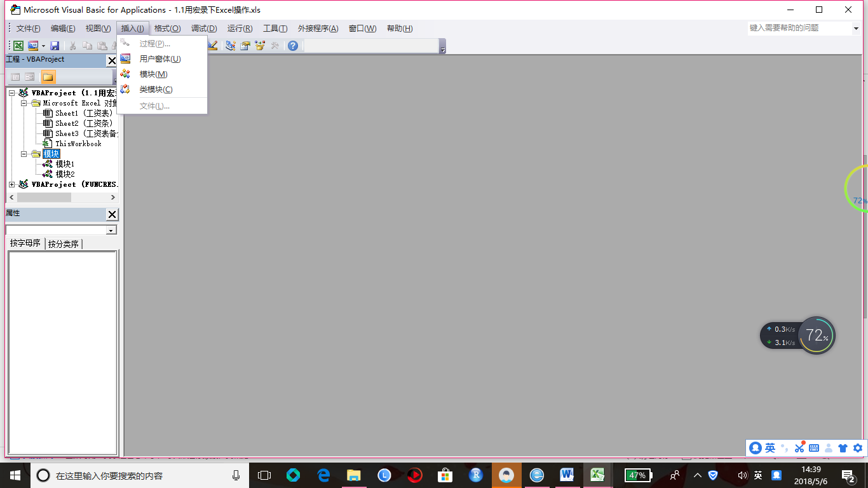Open the 编辑(E) menu
The height and width of the screenshot is (488, 868).
click(x=63, y=29)
